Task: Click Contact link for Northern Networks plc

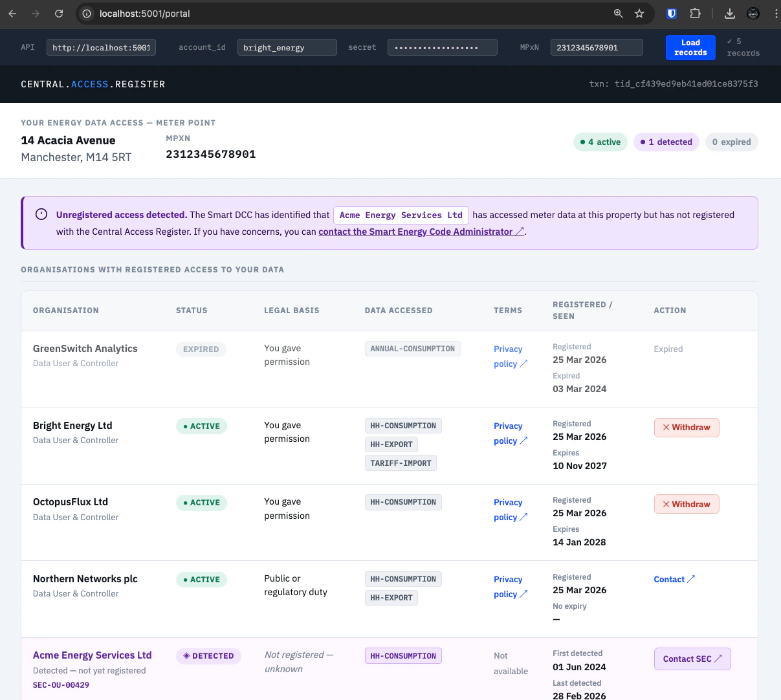Action: (674, 579)
